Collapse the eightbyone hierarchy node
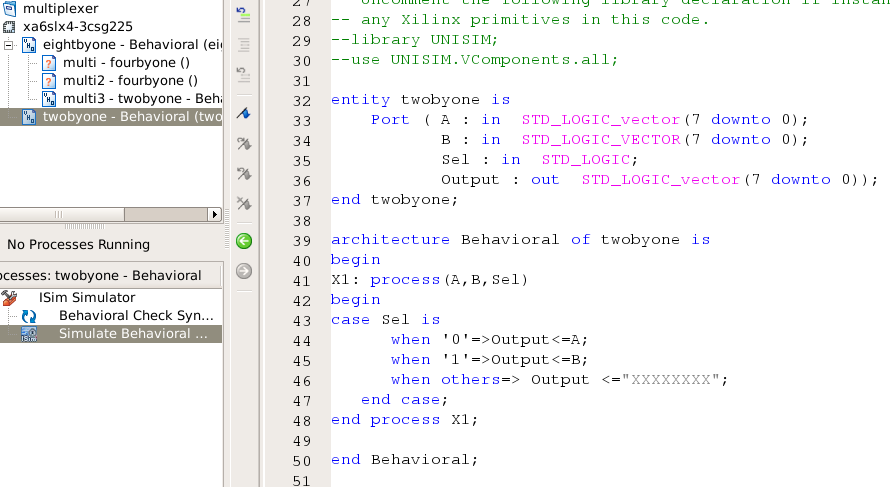This screenshot has height=487, width=892. click(x=9, y=45)
